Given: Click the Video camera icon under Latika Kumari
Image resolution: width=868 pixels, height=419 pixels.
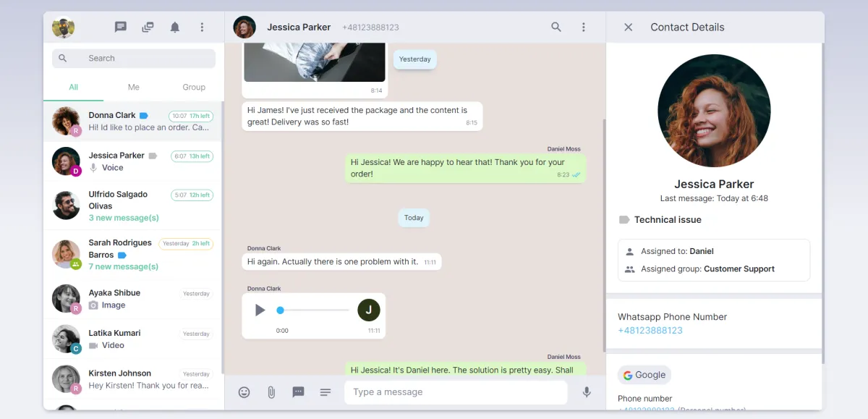Looking at the screenshot, I should click(x=93, y=345).
